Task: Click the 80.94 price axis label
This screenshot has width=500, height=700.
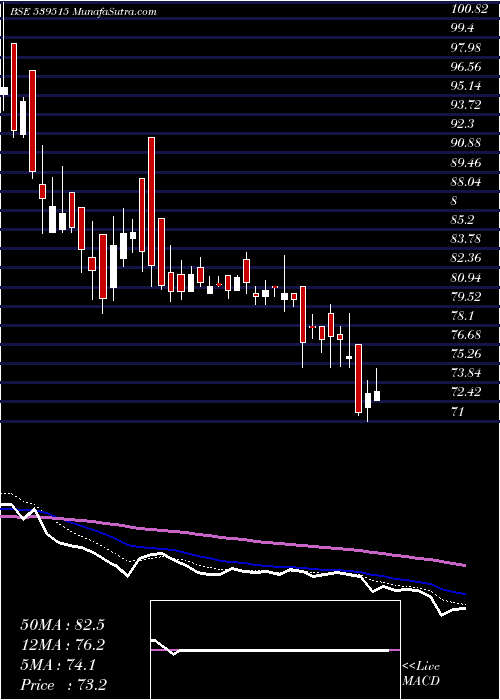Action: (x=466, y=278)
